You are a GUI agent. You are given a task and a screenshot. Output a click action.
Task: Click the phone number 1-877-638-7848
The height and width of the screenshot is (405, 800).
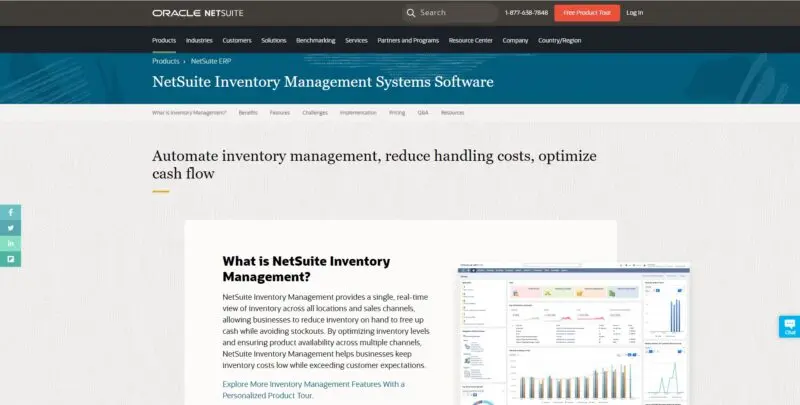[x=526, y=13]
